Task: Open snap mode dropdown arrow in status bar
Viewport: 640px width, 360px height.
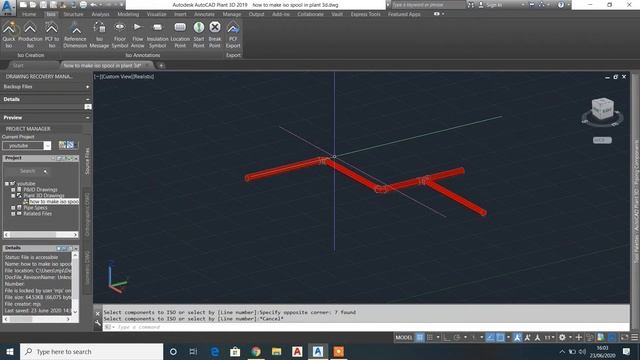Action: click(438, 337)
